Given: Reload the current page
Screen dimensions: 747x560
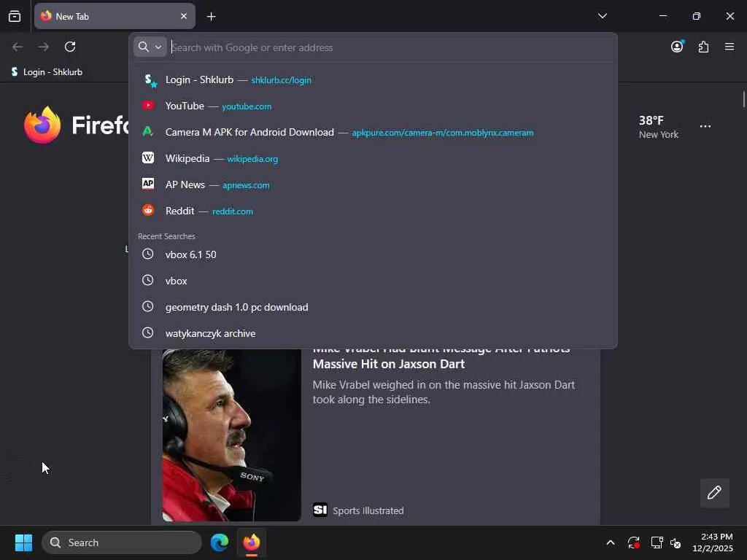Looking at the screenshot, I should point(70,47).
